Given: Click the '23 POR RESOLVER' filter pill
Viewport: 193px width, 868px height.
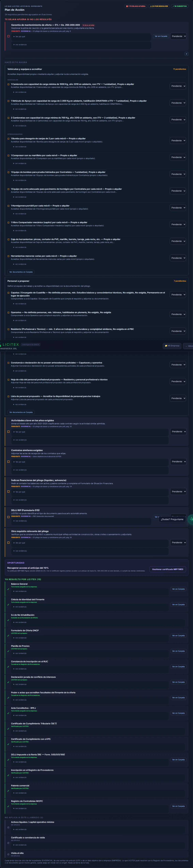Looking at the screenshot, I should pyautogui.click(x=159, y=6).
